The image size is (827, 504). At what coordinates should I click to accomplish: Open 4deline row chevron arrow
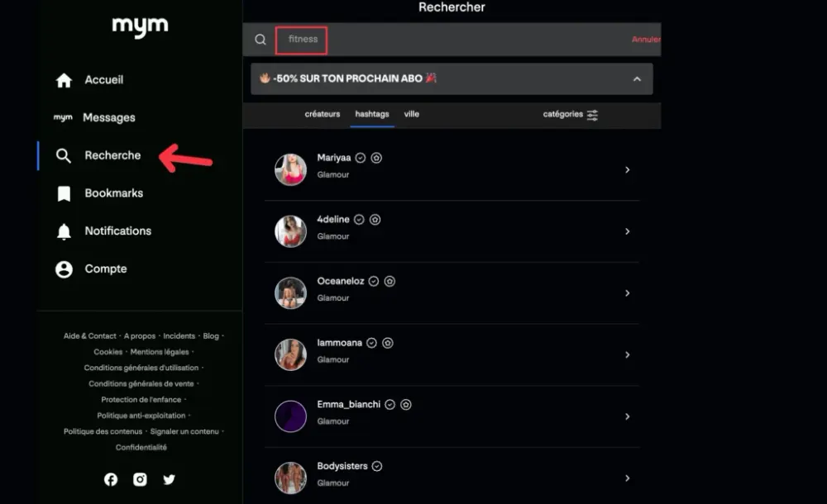[x=628, y=231]
